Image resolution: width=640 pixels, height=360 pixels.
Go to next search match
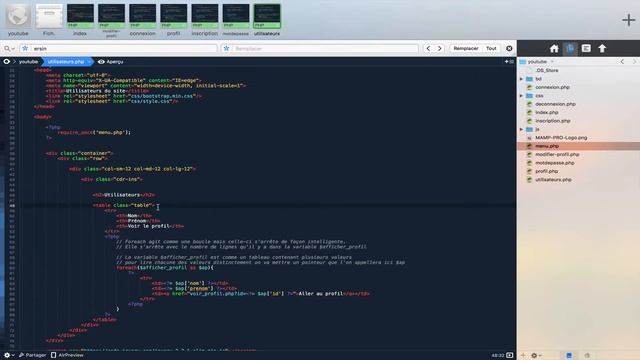[440, 49]
